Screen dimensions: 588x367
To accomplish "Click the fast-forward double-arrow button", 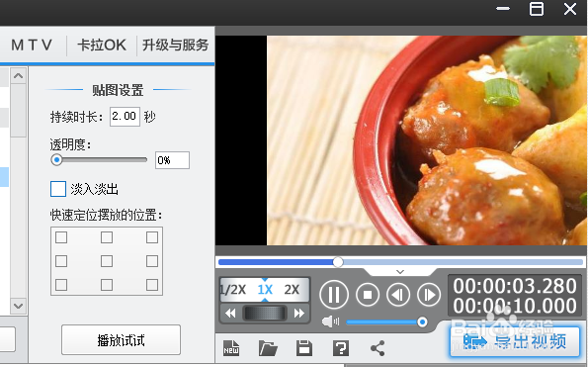I will click(298, 313).
